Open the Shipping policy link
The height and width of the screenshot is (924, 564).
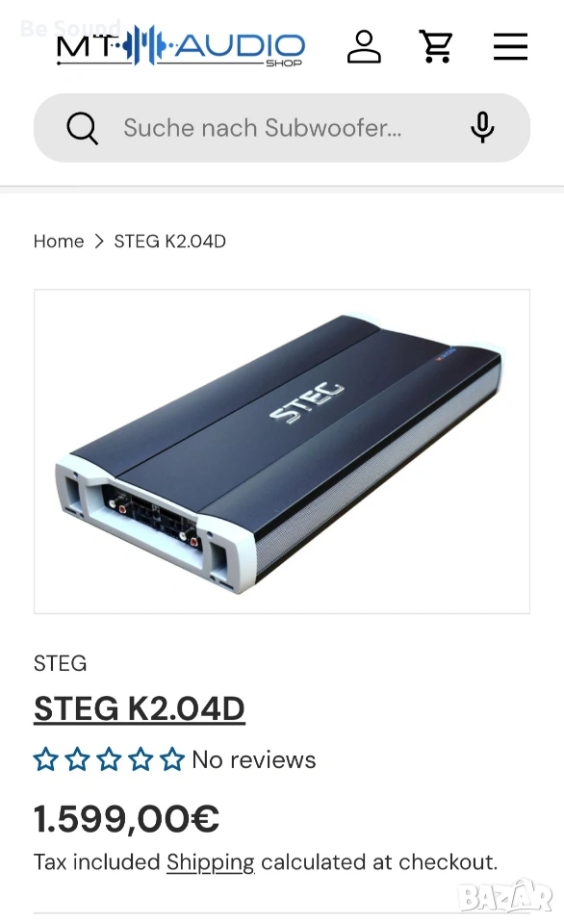point(211,862)
